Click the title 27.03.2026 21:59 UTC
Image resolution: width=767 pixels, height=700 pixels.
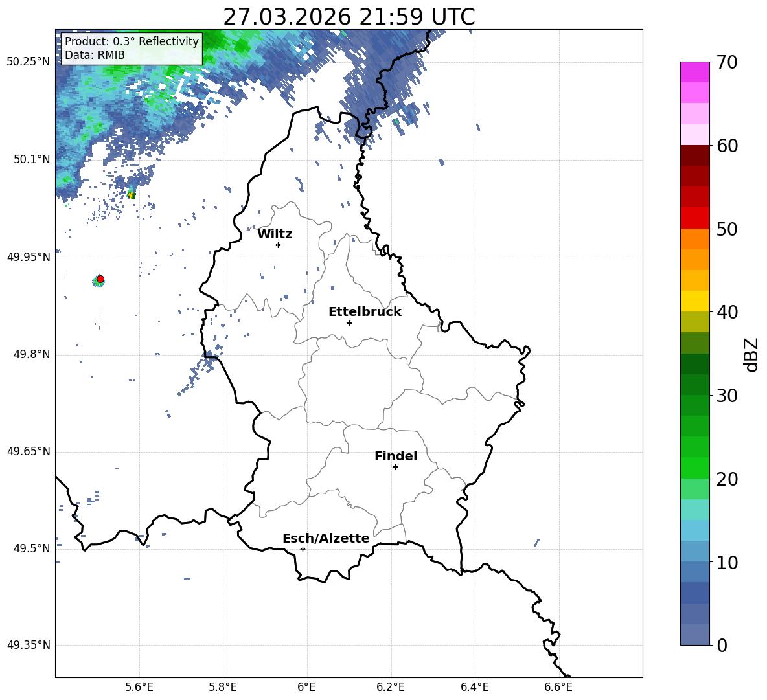click(x=349, y=17)
